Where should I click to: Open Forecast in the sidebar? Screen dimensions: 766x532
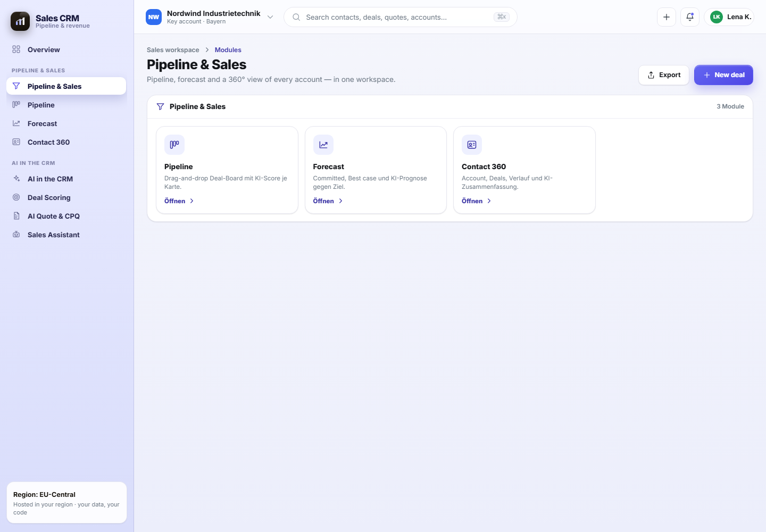point(66,123)
